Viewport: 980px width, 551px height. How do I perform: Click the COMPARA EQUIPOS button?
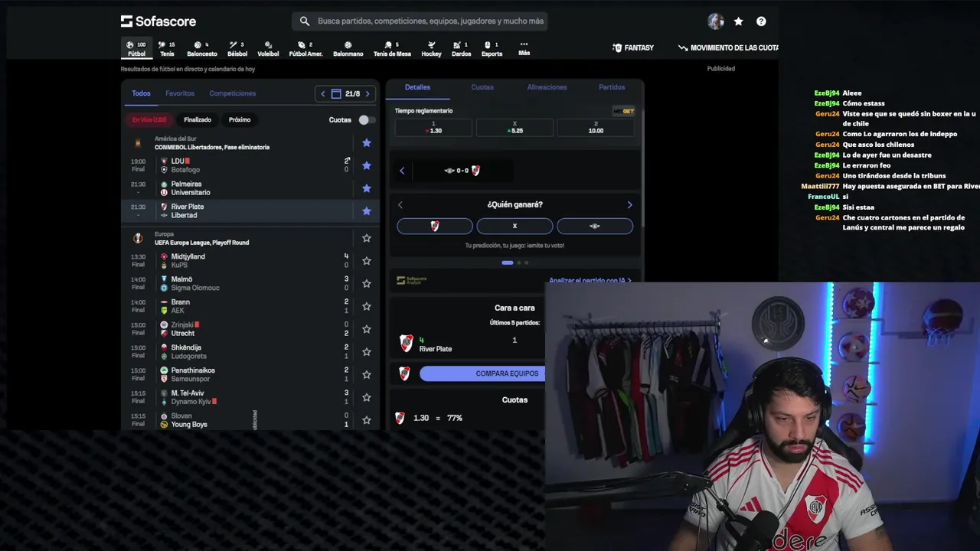(482, 373)
